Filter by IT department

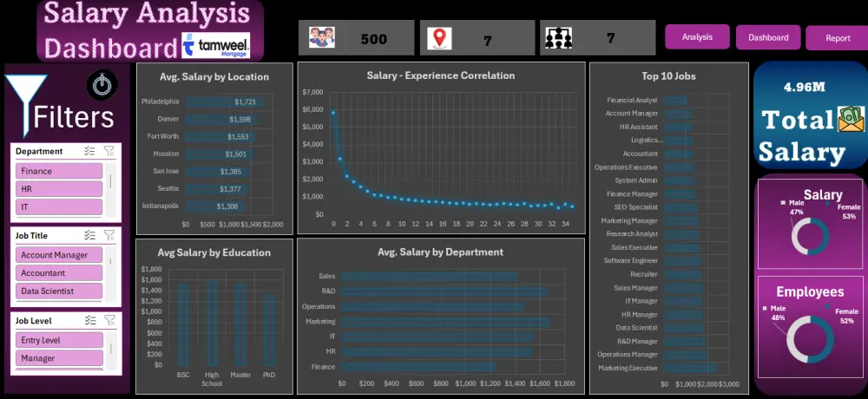coord(59,207)
